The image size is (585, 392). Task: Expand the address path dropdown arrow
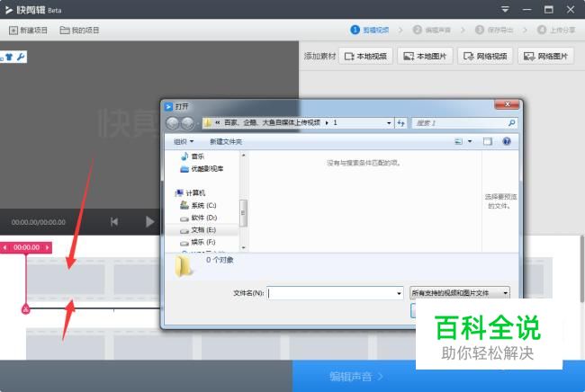coord(389,122)
